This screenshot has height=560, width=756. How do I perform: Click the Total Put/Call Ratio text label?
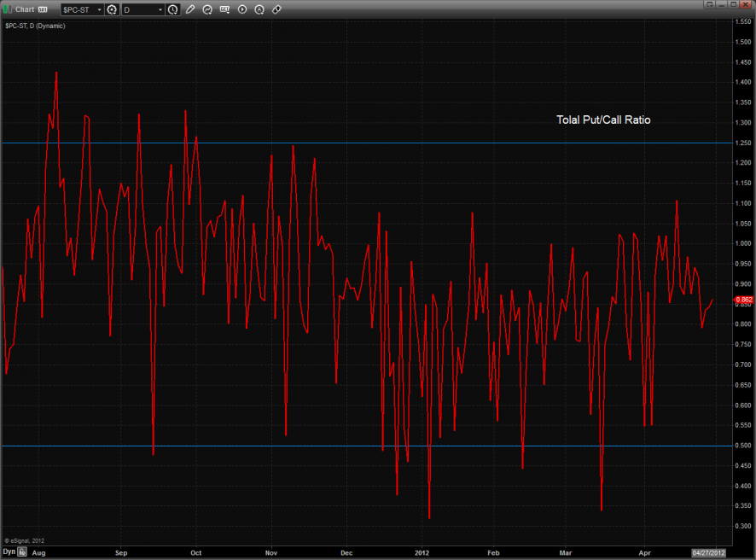[603, 120]
